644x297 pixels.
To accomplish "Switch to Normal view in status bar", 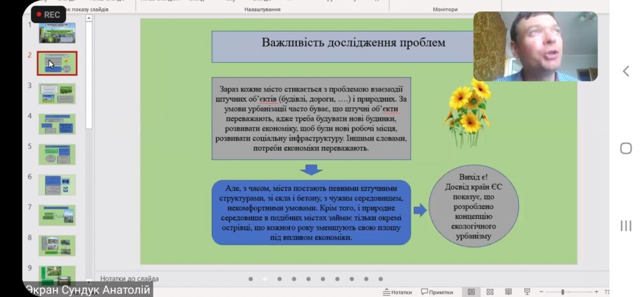I will pos(472,292).
